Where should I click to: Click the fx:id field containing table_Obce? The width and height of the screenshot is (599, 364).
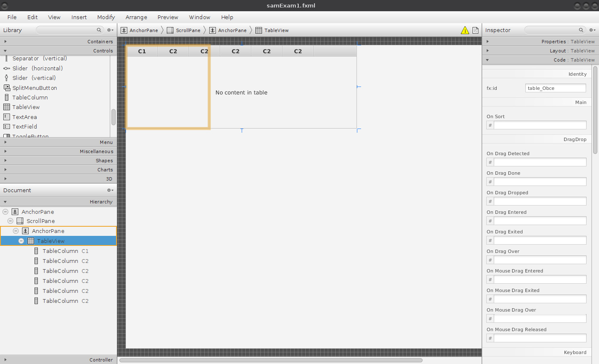pos(555,88)
